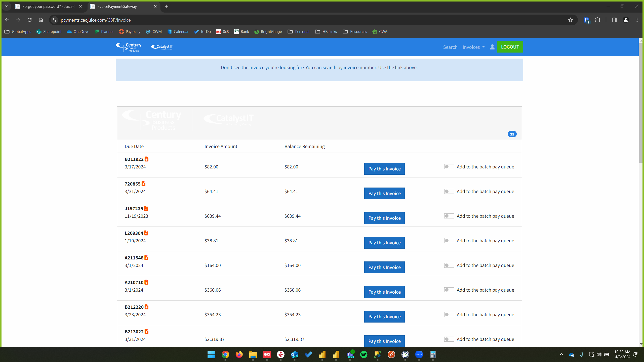Viewport: 644px width, 362px height.
Task: Open the tab search dropdown arrow
Action: click(6, 6)
